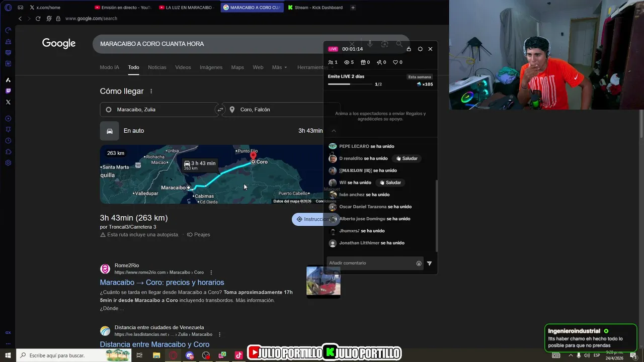
Task: Open a new browser tab with plus
Action: click(x=353, y=8)
